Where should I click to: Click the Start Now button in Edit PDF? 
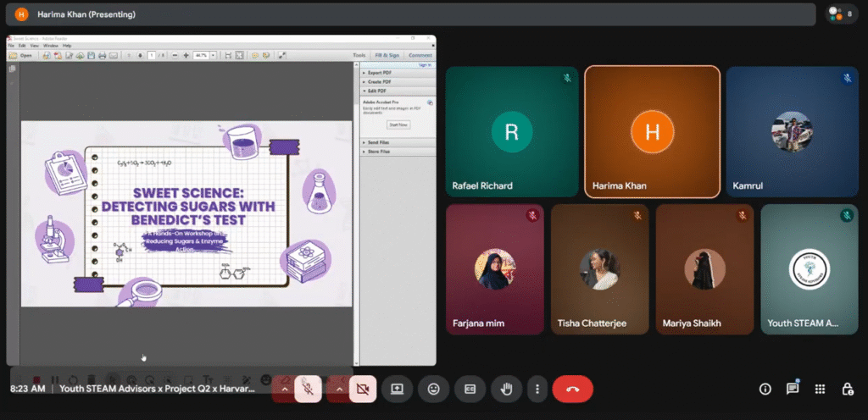click(x=398, y=124)
